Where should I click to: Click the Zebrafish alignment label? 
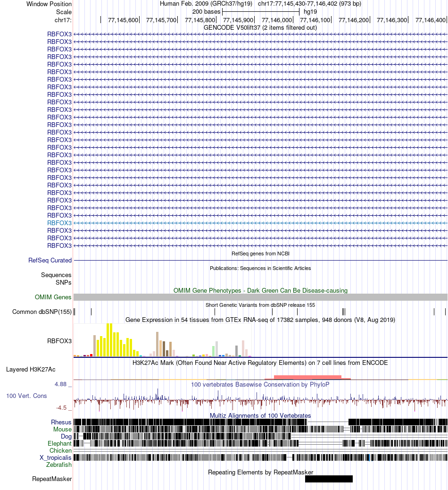point(59,465)
